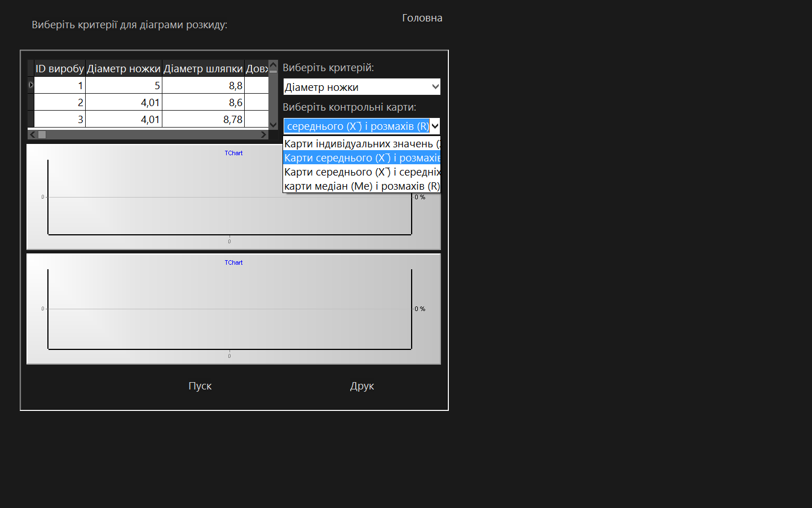Image resolution: width=812 pixels, height=508 pixels.
Task: Select 'Карти індивідуальних значень' option
Action: [x=361, y=144]
